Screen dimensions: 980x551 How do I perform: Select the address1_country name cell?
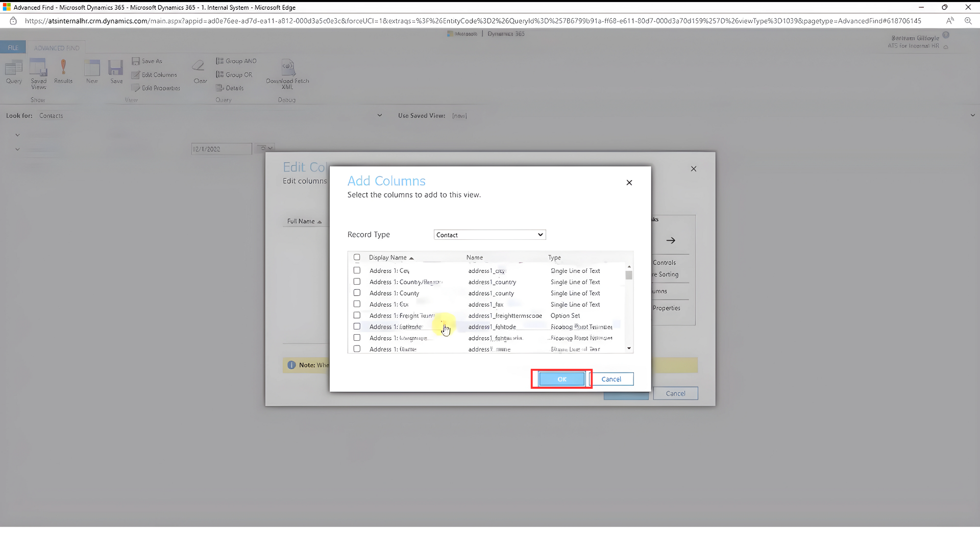(x=492, y=282)
